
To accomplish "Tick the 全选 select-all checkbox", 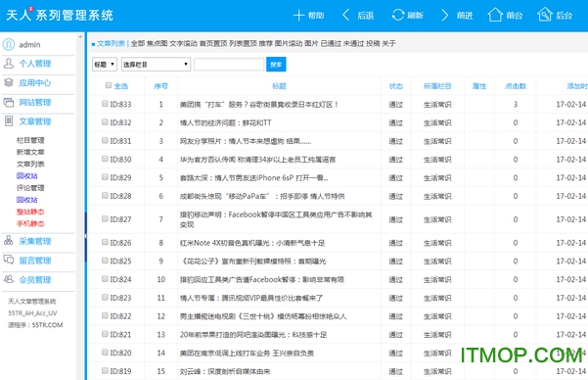I will 109,85.
